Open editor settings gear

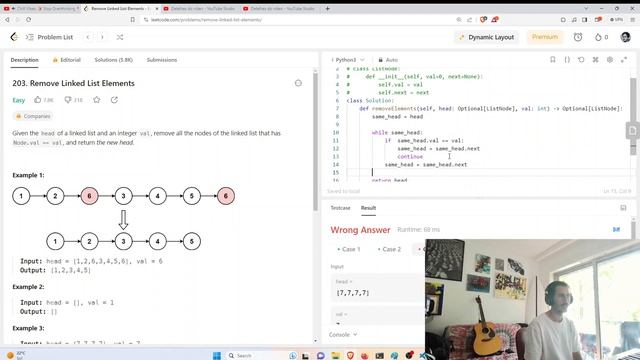coord(610,60)
